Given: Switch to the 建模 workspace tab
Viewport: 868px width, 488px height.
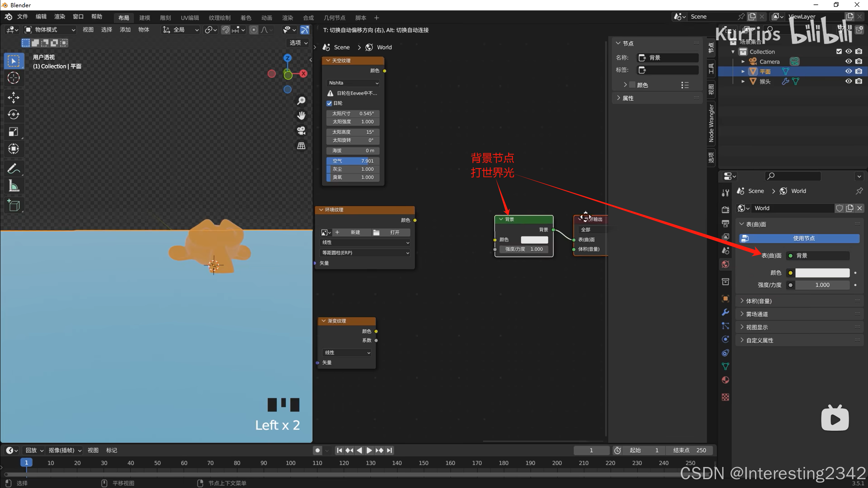Looking at the screenshot, I should (144, 18).
